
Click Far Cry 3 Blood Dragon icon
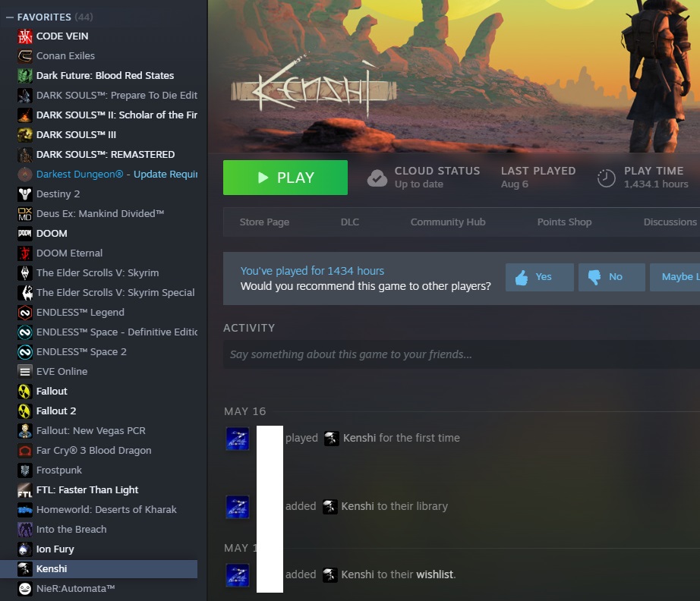(25, 450)
